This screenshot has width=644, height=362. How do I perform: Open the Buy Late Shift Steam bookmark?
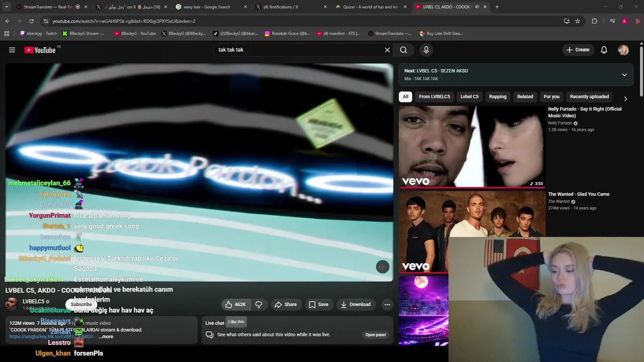click(x=440, y=34)
